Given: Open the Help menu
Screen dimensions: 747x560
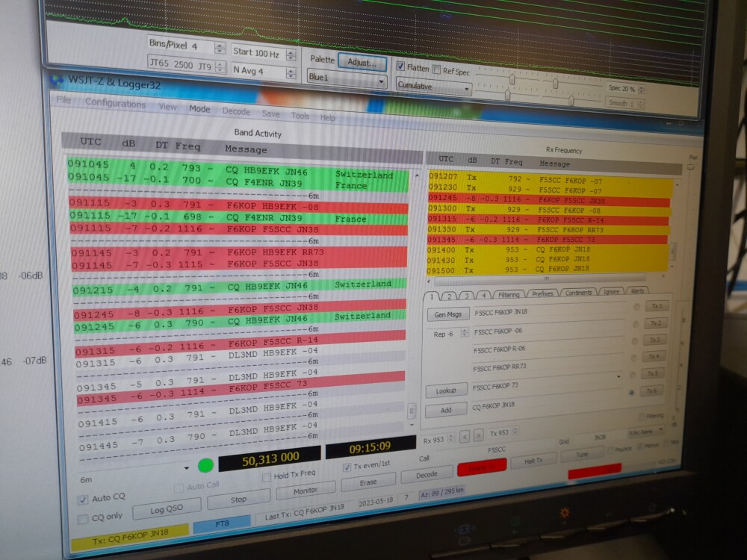Looking at the screenshot, I should tap(327, 118).
